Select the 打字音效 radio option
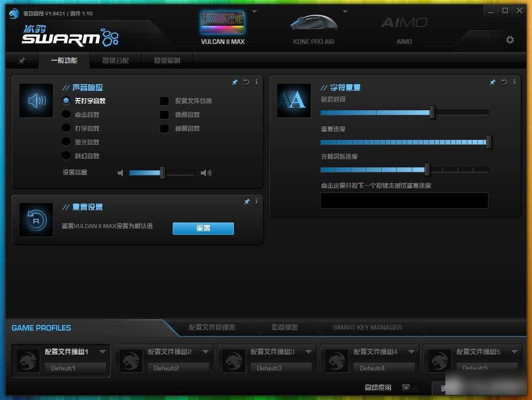The image size is (532, 400). 66,128
